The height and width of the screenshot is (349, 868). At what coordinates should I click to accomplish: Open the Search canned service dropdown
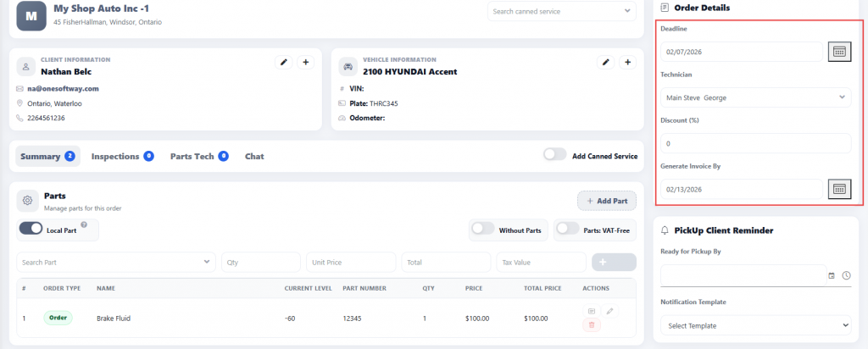(x=561, y=11)
